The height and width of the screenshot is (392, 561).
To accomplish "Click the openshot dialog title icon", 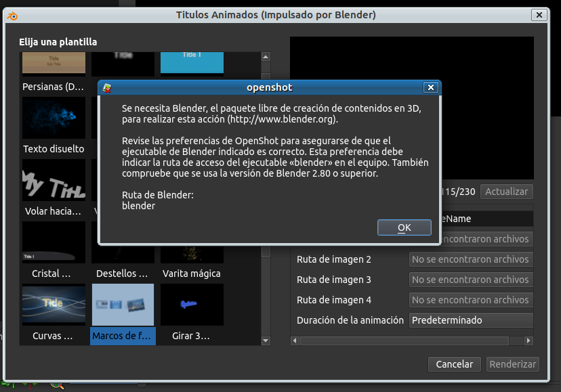I will (106, 88).
